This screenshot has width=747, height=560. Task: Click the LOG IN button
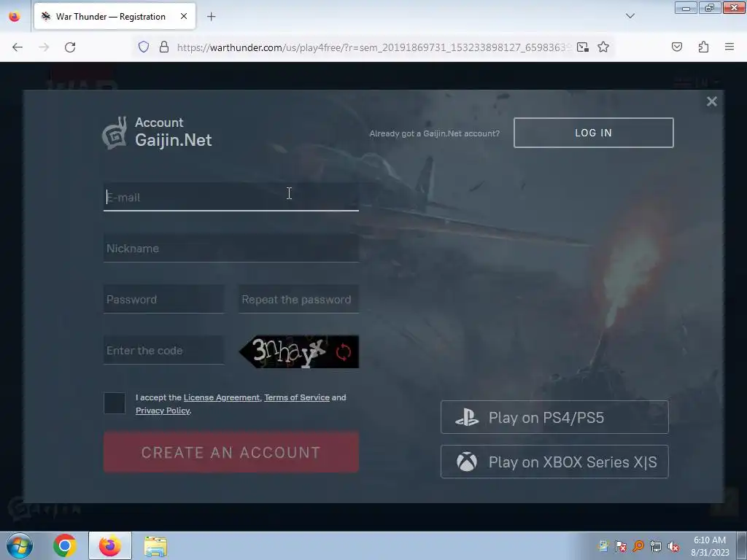point(594,133)
